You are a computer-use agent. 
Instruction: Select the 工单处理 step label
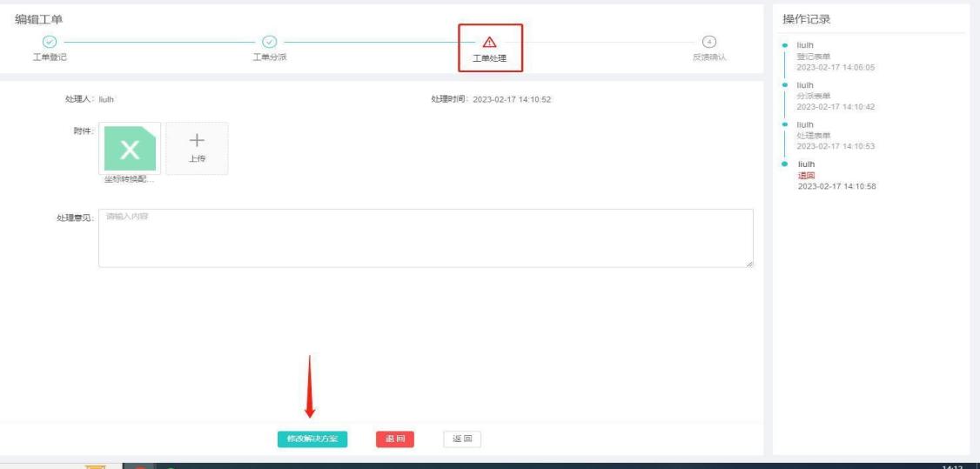[489, 58]
